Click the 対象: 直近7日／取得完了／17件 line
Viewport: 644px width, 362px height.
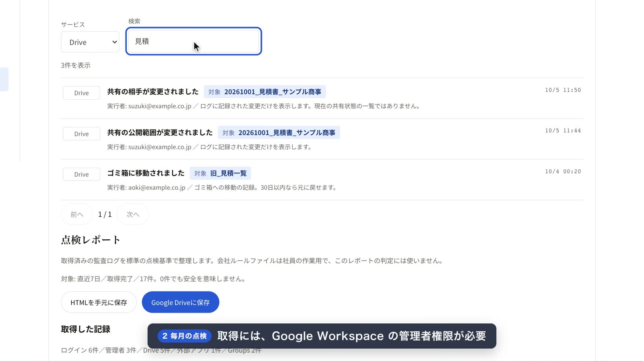(x=154, y=279)
